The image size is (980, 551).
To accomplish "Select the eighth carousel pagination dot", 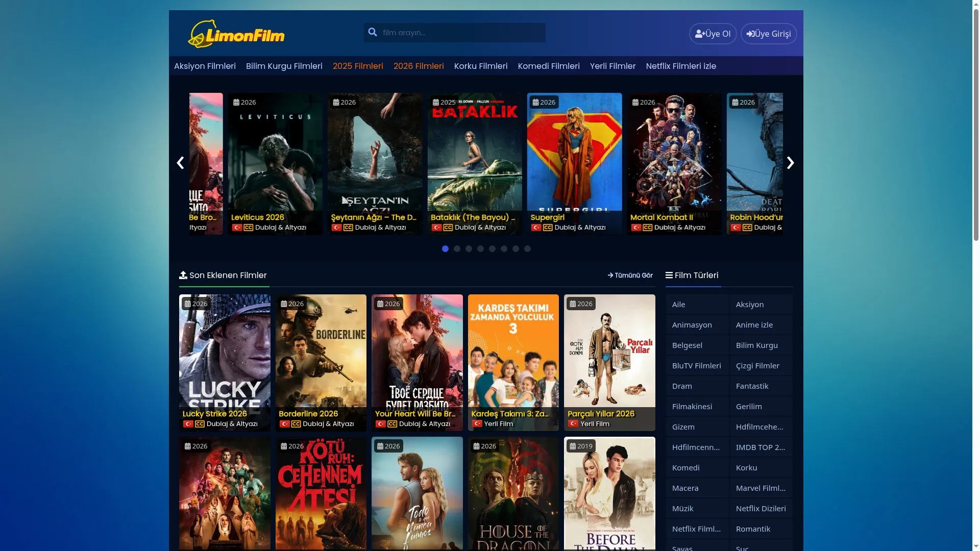I will 527,249.
